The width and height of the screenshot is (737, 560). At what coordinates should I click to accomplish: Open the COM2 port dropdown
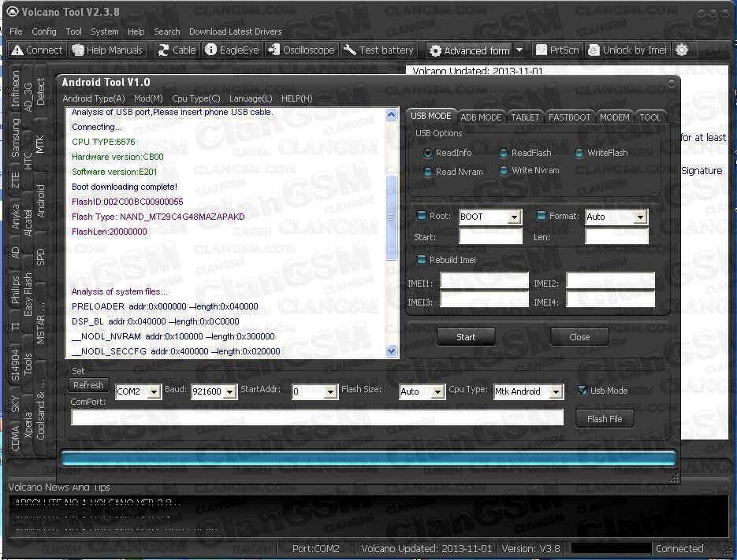click(154, 391)
